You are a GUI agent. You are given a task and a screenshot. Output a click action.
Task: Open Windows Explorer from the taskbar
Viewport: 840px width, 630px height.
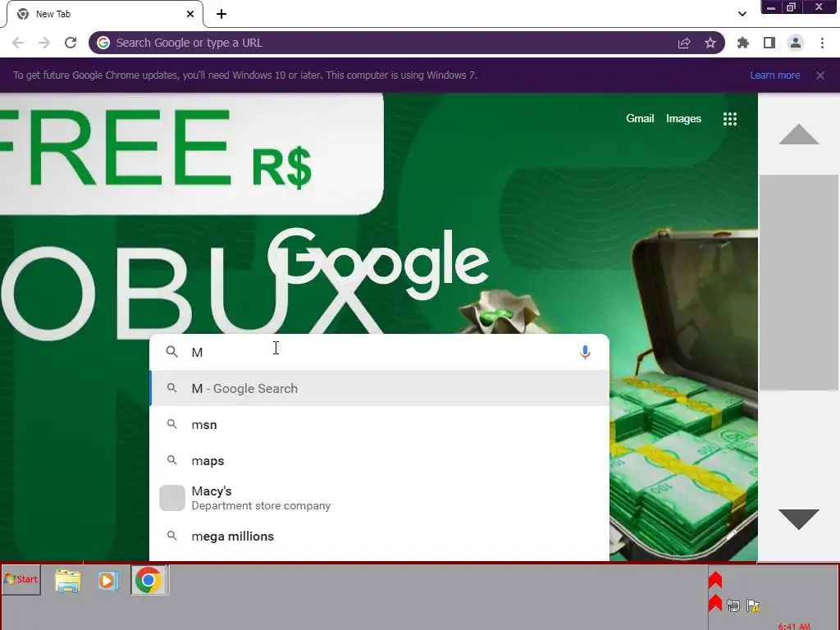68,581
